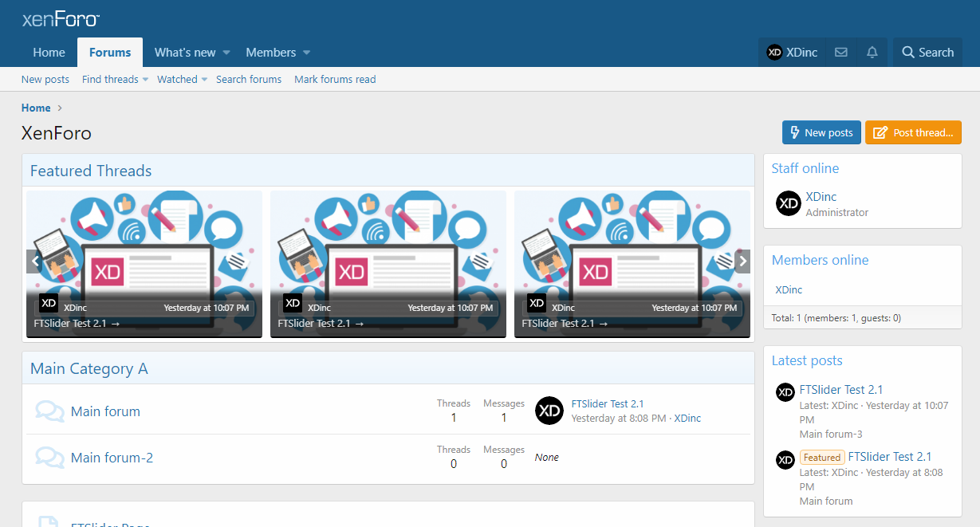Click Members online heading

click(821, 260)
